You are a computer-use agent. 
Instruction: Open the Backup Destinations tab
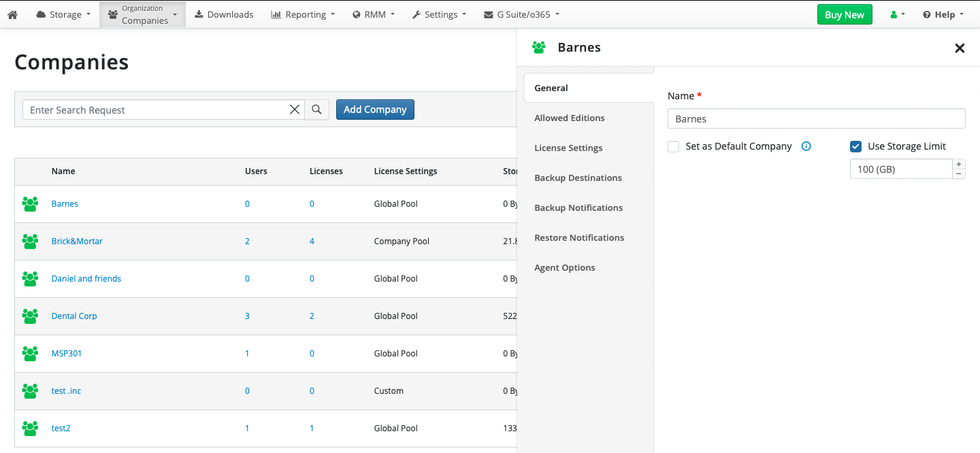(x=578, y=178)
